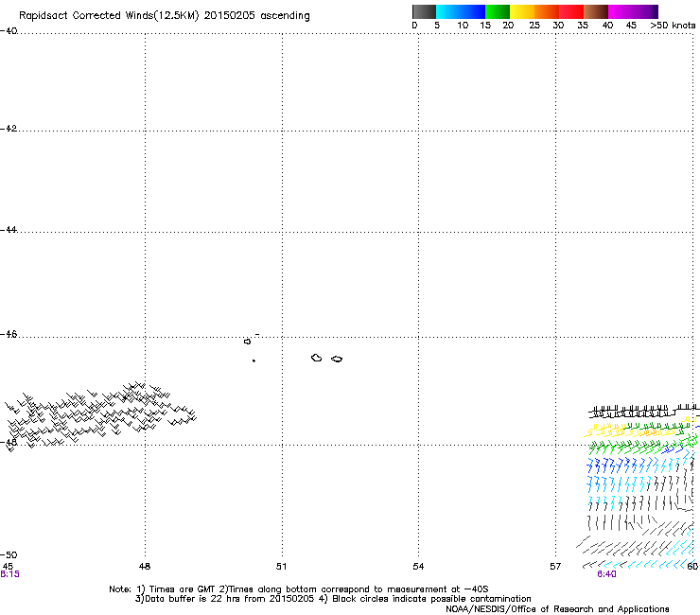700x615 pixels.
Task: Click the "54" longitude axis label
Action: click(x=418, y=567)
